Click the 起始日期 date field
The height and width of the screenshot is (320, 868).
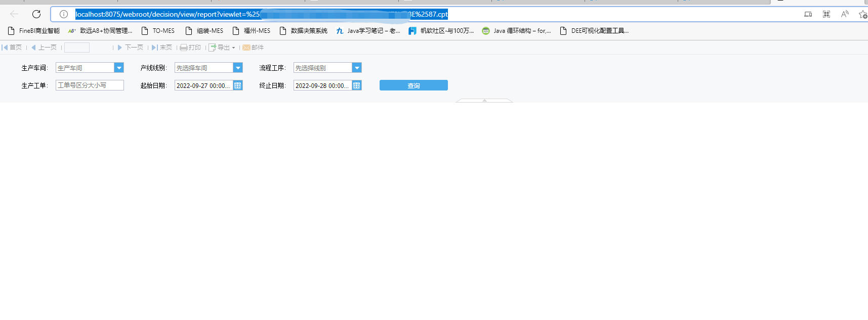[x=203, y=85]
